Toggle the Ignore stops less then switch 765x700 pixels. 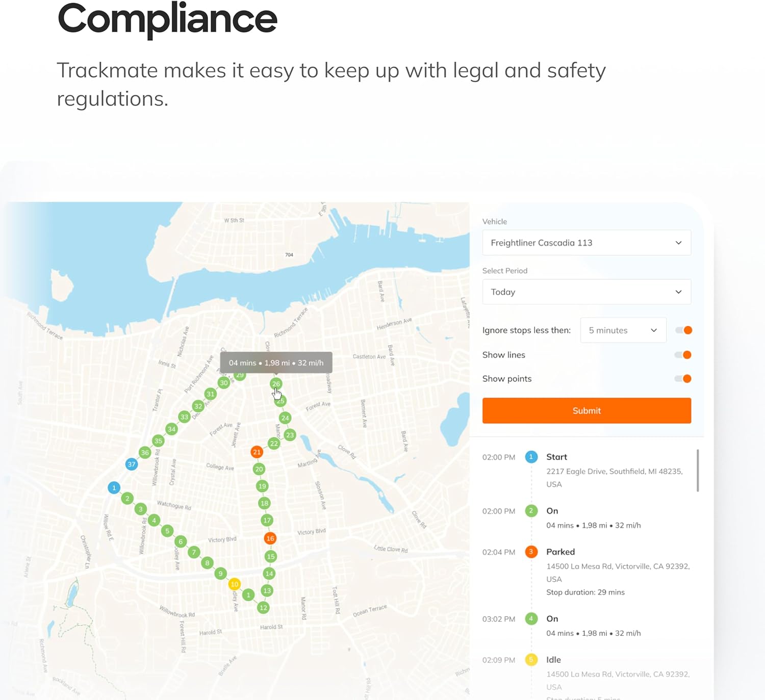coord(683,330)
